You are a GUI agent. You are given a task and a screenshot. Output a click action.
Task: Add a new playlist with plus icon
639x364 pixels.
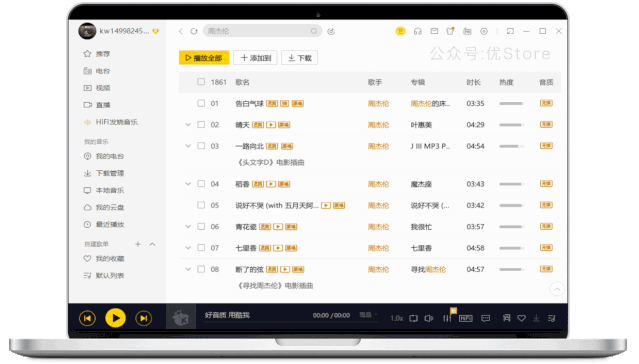pyautogui.click(x=138, y=244)
